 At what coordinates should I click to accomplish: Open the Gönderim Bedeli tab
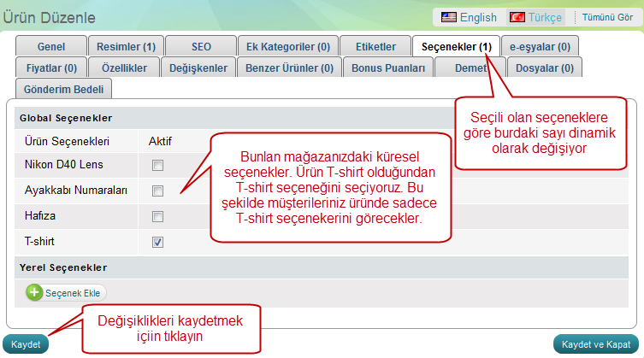point(64,88)
